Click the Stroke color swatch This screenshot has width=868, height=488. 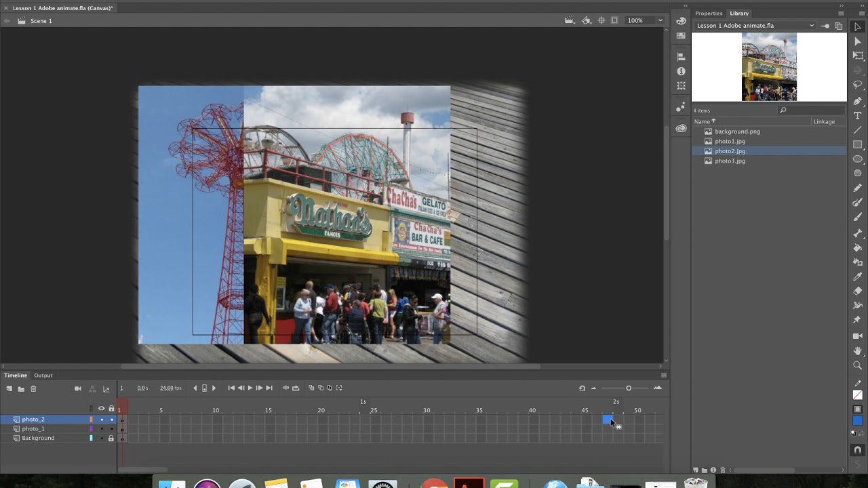click(858, 395)
